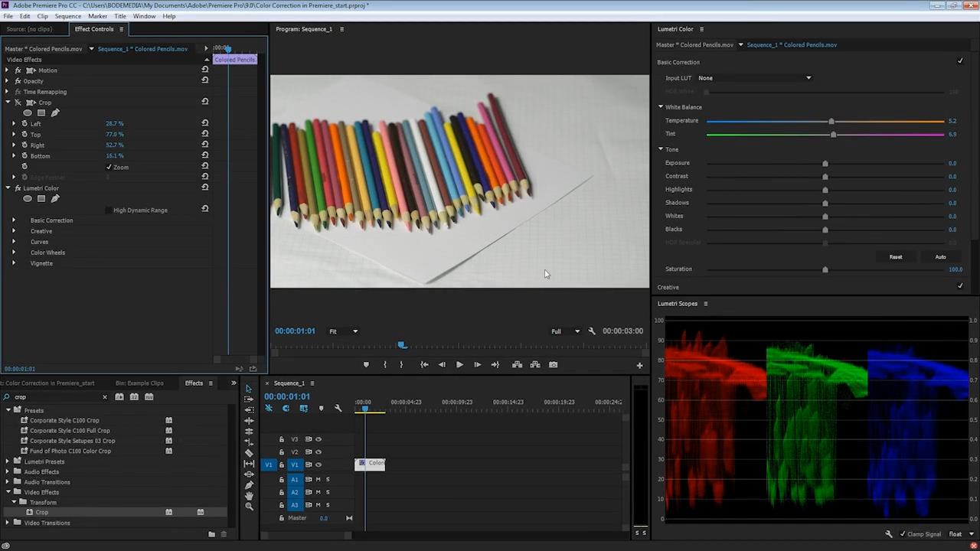
Task: Click Export Frame camera icon
Action: click(554, 365)
